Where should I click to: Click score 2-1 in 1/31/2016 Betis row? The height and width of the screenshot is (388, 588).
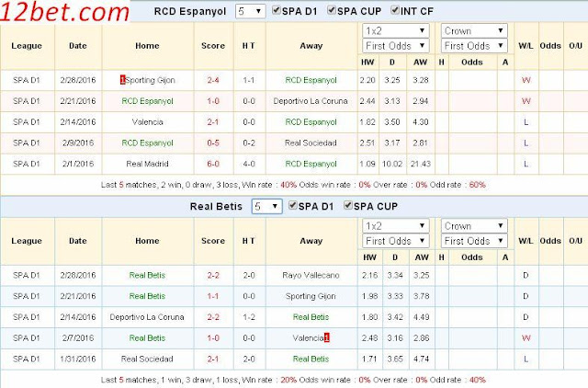click(213, 359)
